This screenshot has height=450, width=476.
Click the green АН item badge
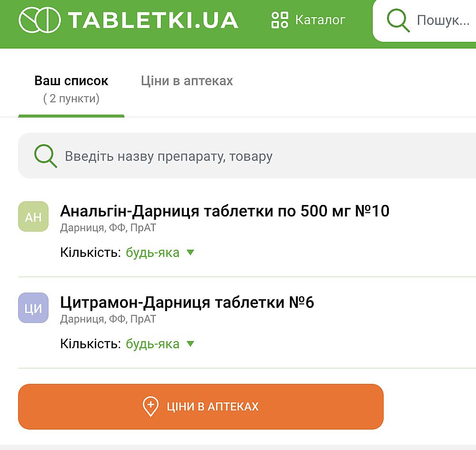coord(33,216)
